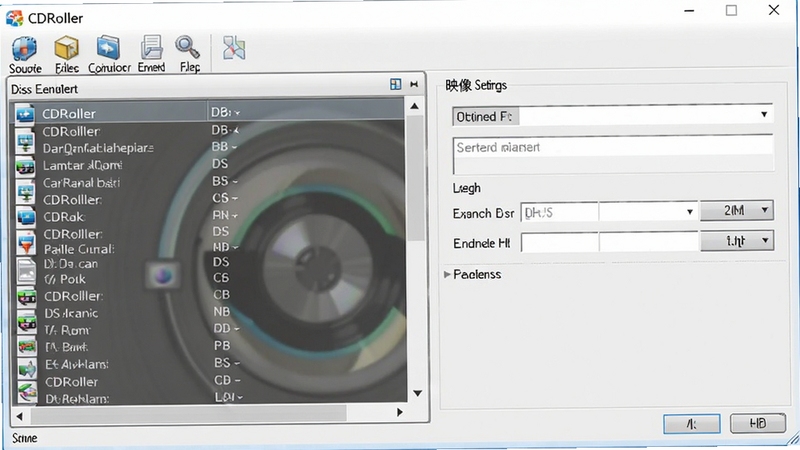Screen dimensions: 800x450
Task: Click the icon beside DarQanfatlahepiare row
Action: click(25, 141)
